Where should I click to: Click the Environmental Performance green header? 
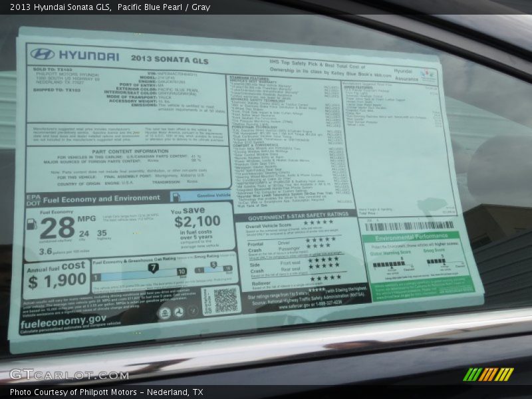(x=412, y=237)
